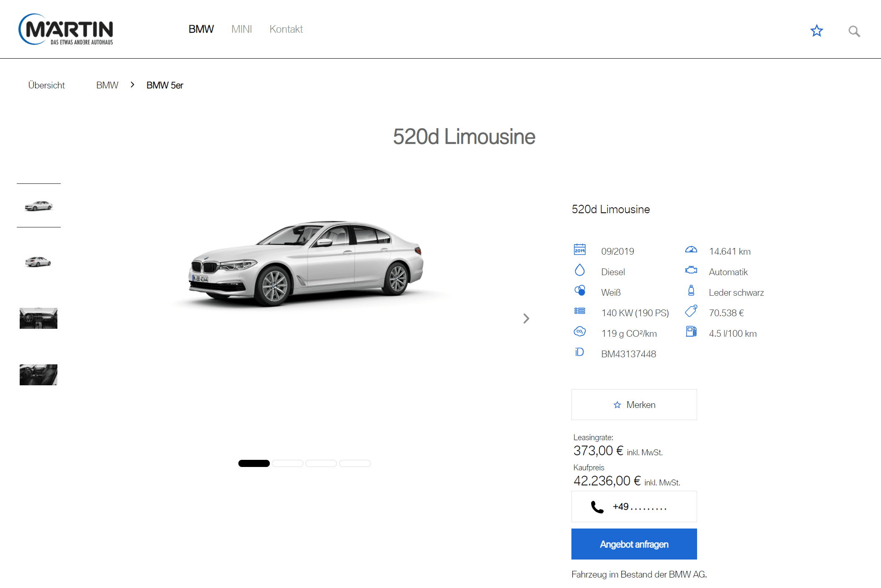
Task: Click the 140 KW (190 PS) value
Action: 635,313
